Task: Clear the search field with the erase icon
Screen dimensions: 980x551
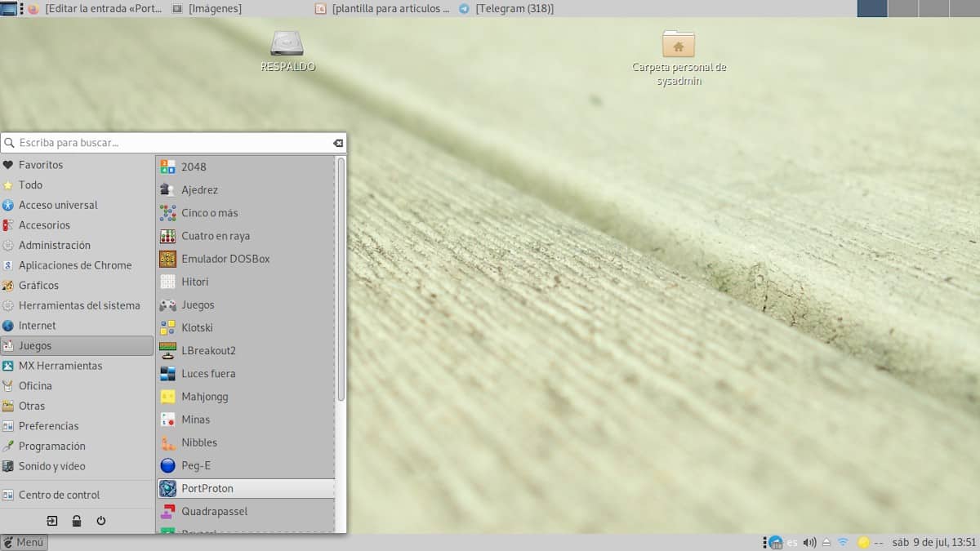Action: point(338,143)
